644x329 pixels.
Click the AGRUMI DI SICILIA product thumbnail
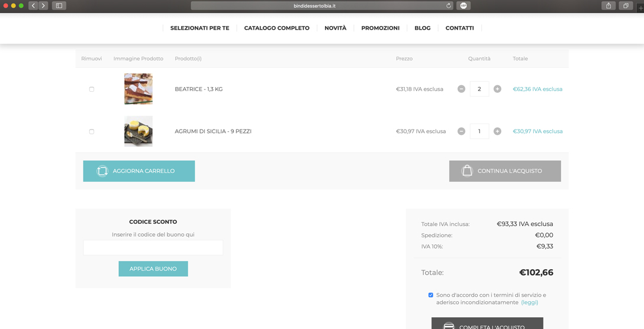[x=139, y=131]
